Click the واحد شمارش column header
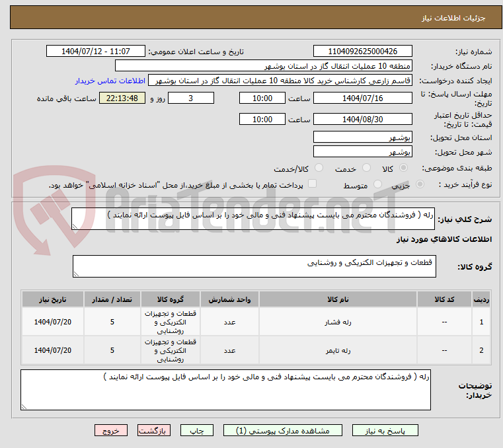This screenshot has height=448, width=503. coord(229,299)
